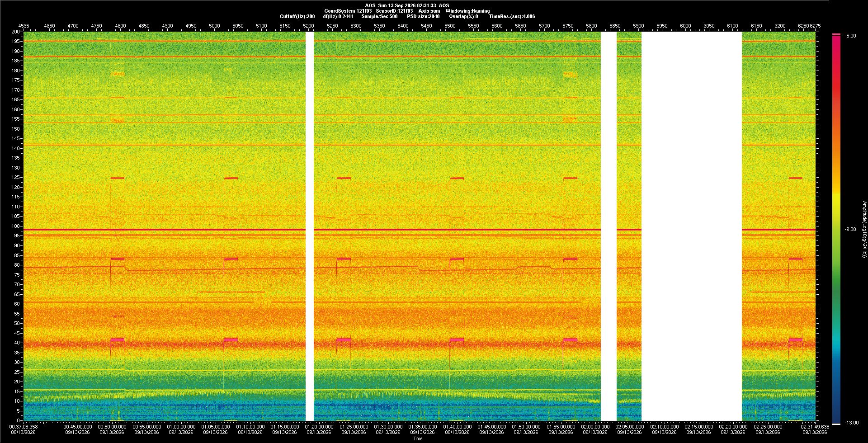Screen dimensions: 868x443
Task: Click the 01:00:00.000 time axis tick label
Action: [181, 426]
